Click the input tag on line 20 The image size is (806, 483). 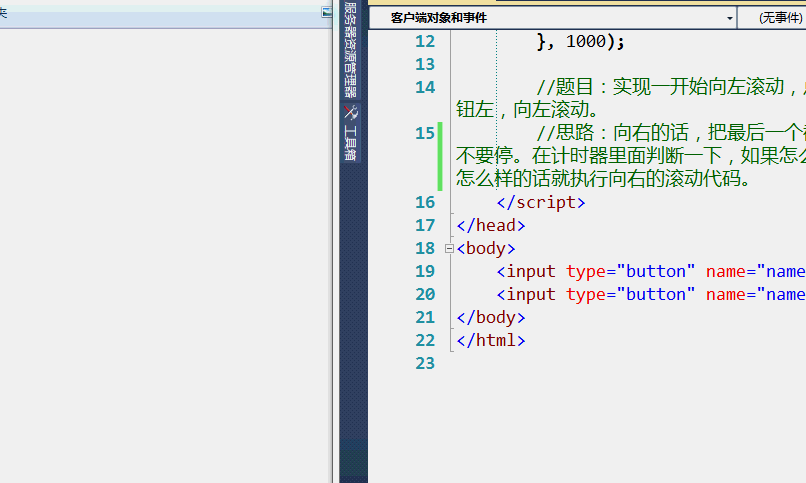pyautogui.click(x=651, y=294)
